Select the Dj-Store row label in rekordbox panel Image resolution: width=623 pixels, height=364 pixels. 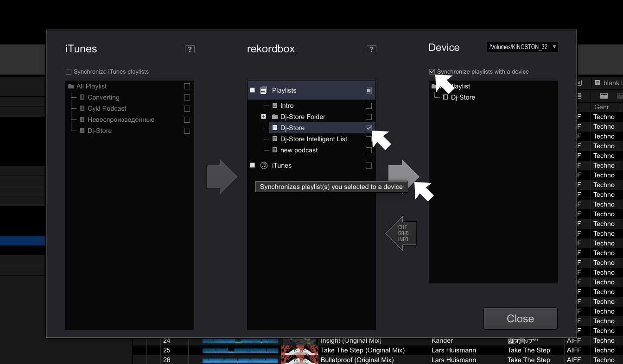tap(292, 128)
